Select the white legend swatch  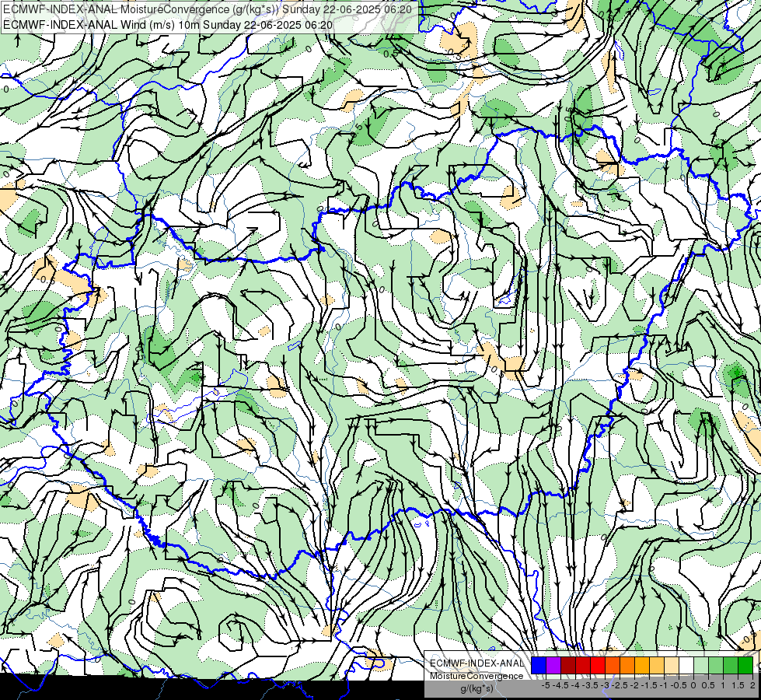[686, 666]
